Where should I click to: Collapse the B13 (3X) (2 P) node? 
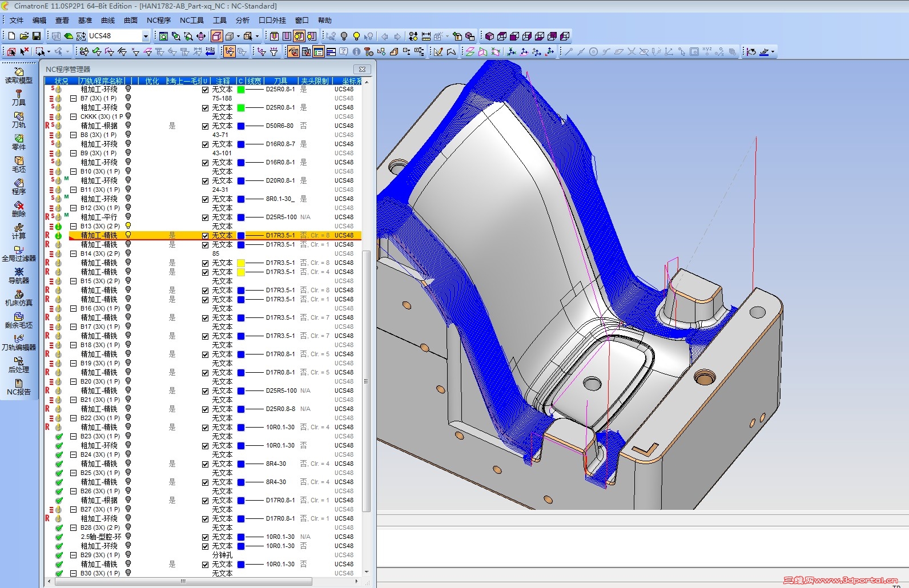click(73, 226)
